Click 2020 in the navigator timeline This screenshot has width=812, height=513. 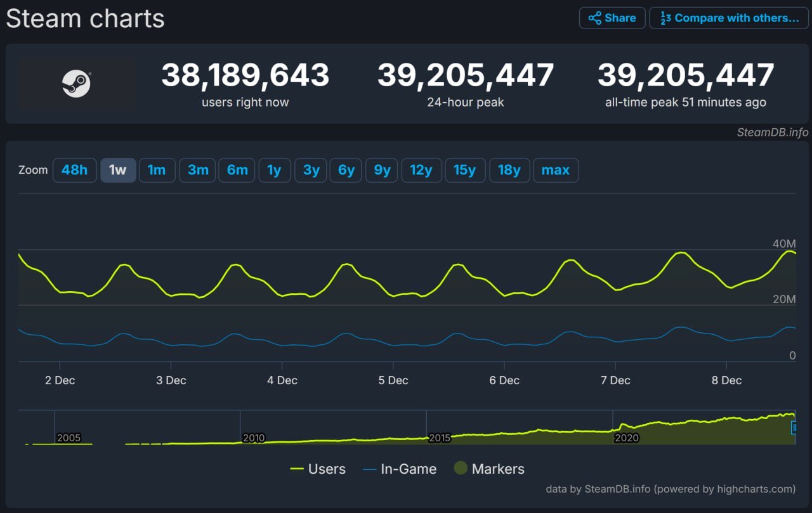pos(627,438)
